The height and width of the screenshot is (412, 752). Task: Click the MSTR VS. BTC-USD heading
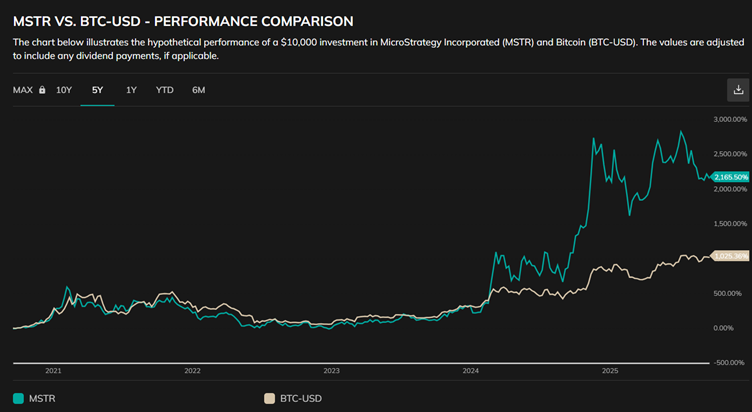(183, 22)
